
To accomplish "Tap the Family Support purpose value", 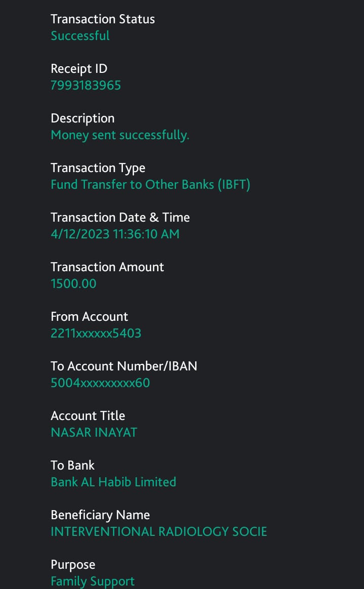I will click(93, 581).
